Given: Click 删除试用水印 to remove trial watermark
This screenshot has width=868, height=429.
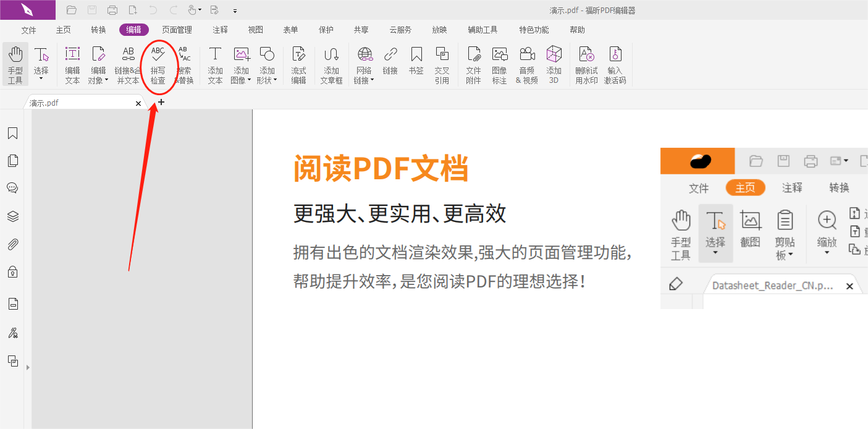Looking at the screenshot, I should coord(586,64).
